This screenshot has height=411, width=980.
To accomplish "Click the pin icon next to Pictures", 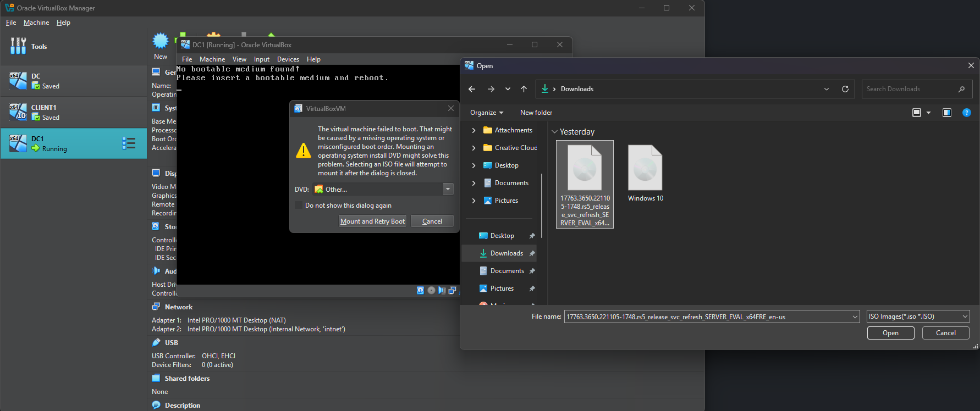I will 532,288.
